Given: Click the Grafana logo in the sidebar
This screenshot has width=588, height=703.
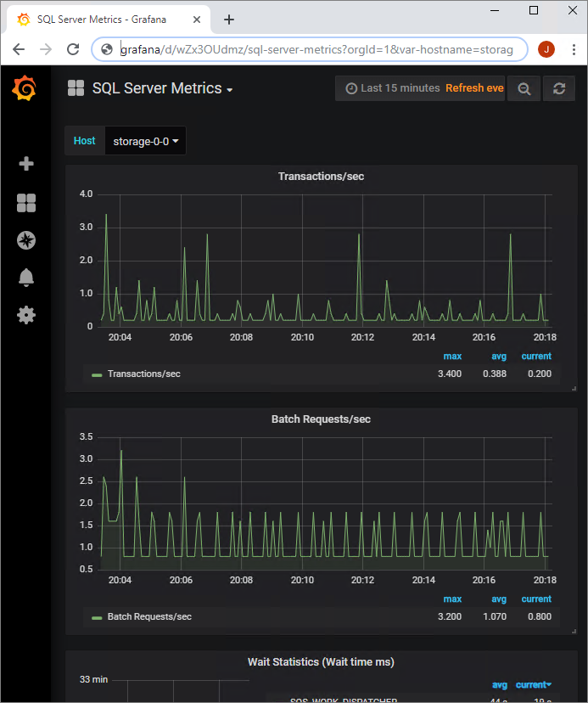Looking at the screenshot, I should (25, 88).
